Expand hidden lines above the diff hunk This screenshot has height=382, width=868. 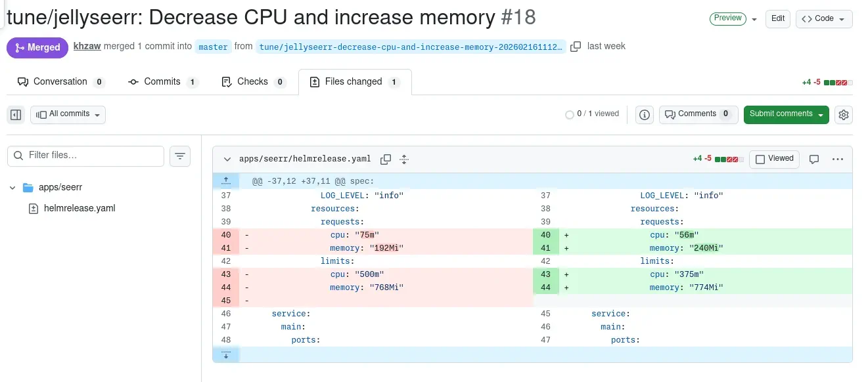tap(226, 180)
